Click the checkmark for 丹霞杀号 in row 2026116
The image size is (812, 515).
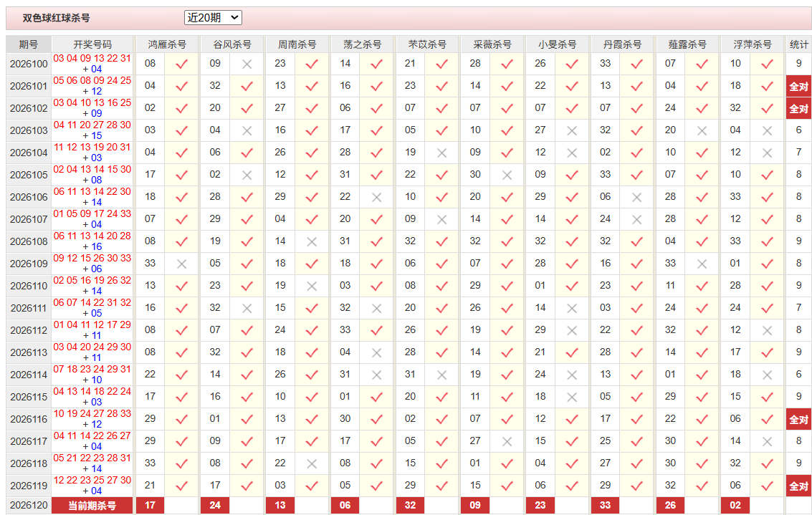tap(637, 420)
